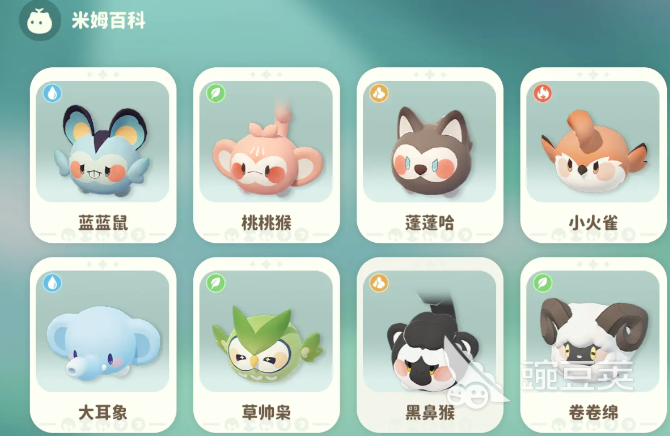Click the earth element icon on 蓬蓬哈
This screenshot has height=436, width=670.
click(379, 93)
